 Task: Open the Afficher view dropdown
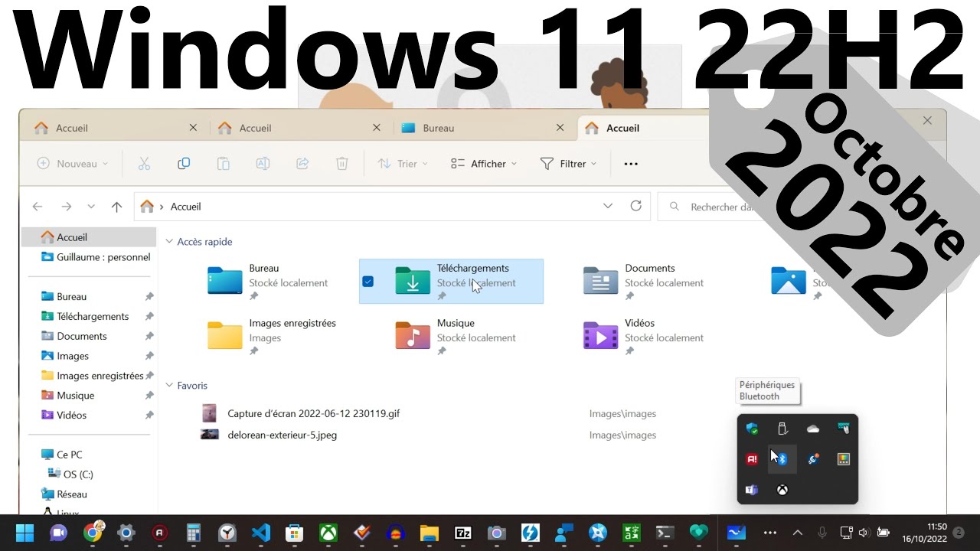[x=484, y=164]
